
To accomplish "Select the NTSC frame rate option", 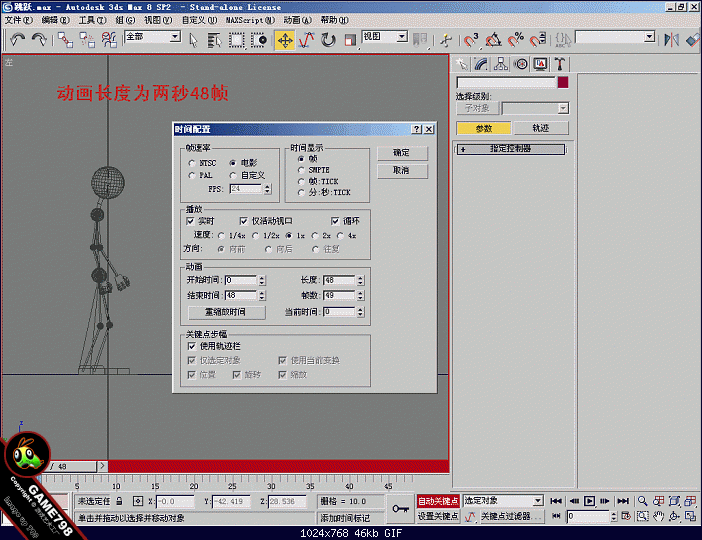I will click(192, 163).
